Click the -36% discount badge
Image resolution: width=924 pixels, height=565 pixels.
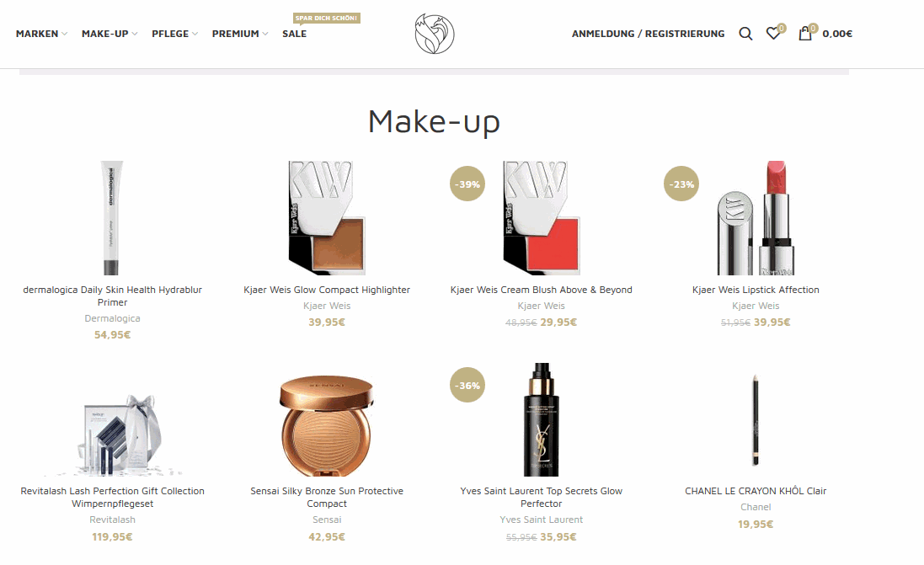(x=467, y=386)
